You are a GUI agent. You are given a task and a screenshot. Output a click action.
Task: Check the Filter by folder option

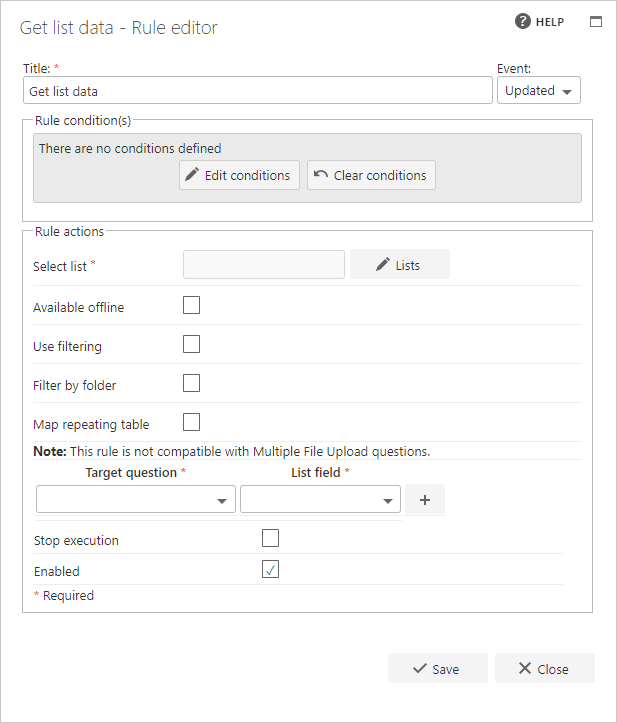click(191, 383)
